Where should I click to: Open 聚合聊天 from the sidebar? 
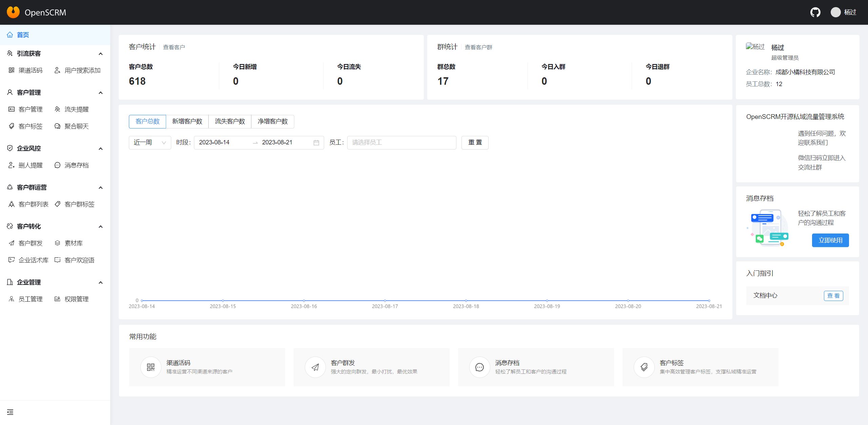coord(76,126)
